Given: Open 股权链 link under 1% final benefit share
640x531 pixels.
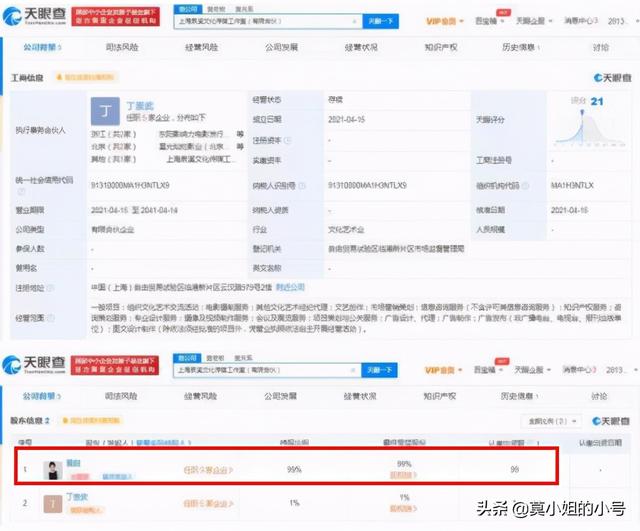Looking at the screenshot, I should (x=403, y=509).
